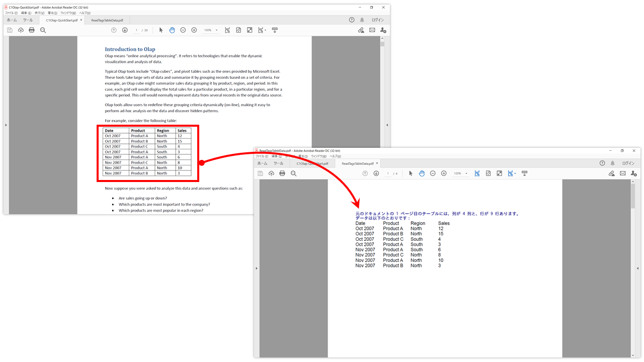
Task: Click ログイン in ReadTagsTableData window
Action: pyautogui.click(x=628, y=163)
